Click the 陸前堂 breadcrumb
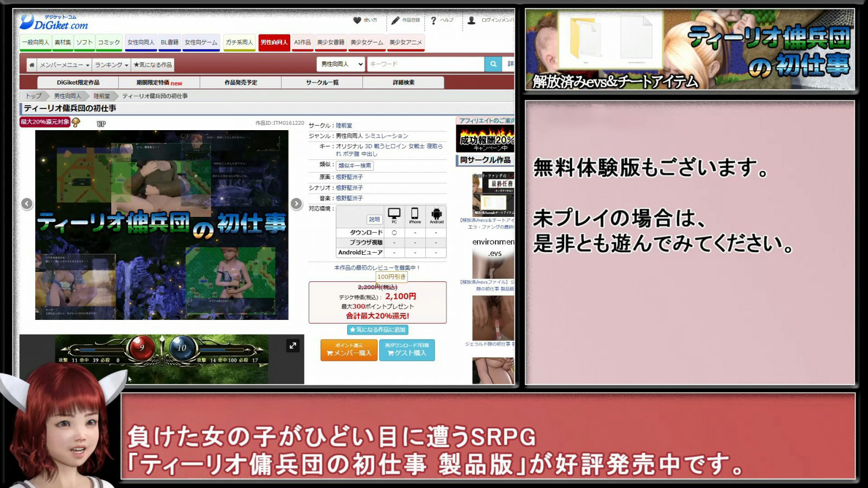 [x=101, y=96]
